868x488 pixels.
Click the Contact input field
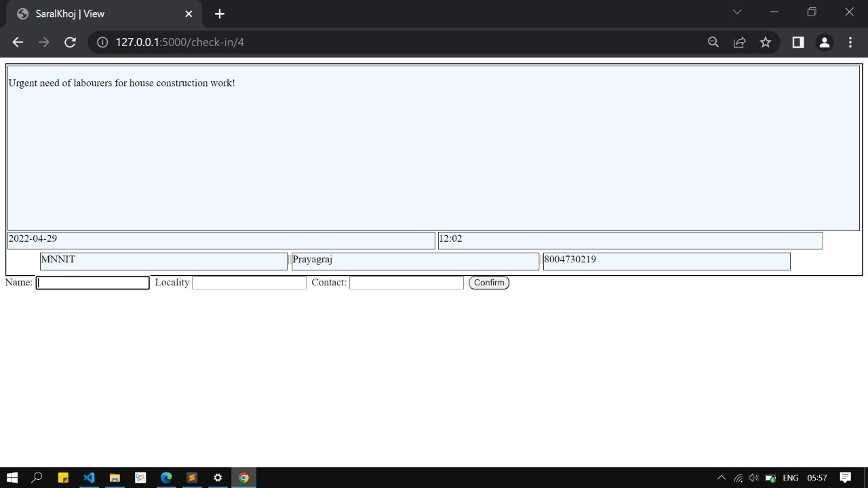point(406,283)
